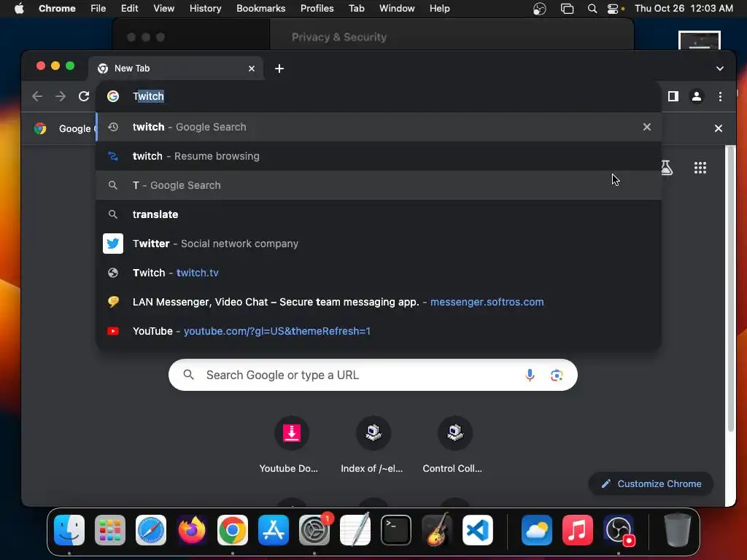Click the New Tab tab title
The image size is (747, 560).
coord(132,69)
